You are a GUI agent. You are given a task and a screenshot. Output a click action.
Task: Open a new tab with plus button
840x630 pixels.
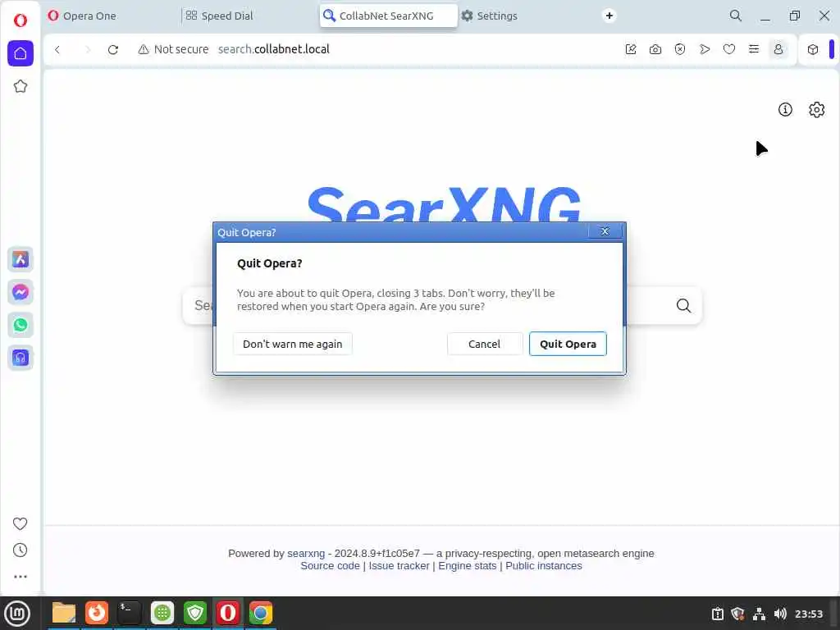tap(609, 16)
